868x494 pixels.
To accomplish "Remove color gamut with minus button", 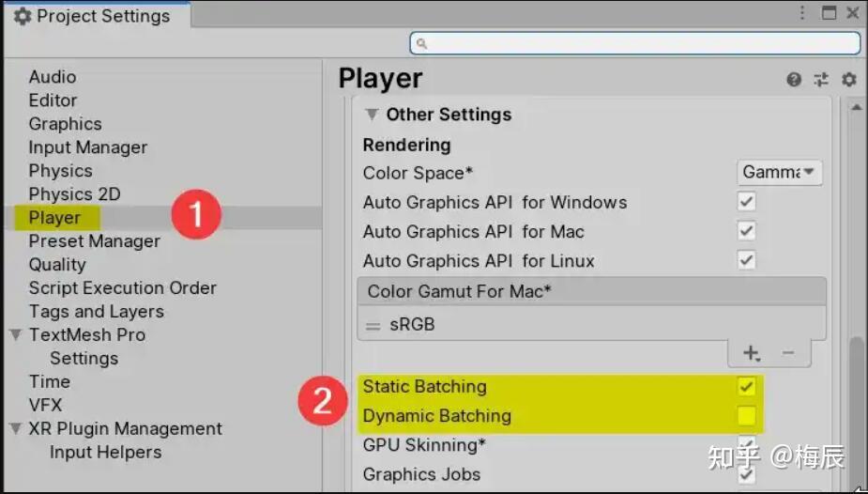I will point(789,353).
